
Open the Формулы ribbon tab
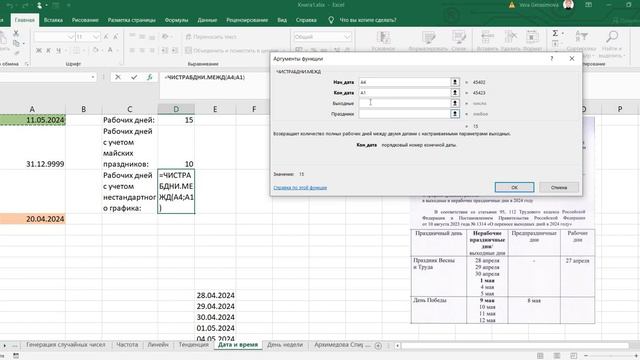pos(176,20)
